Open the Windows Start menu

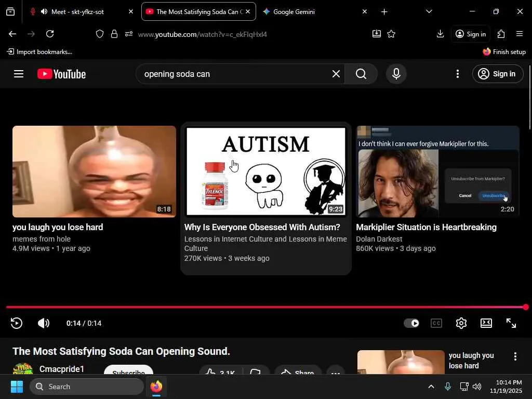(x=17, y=387)
